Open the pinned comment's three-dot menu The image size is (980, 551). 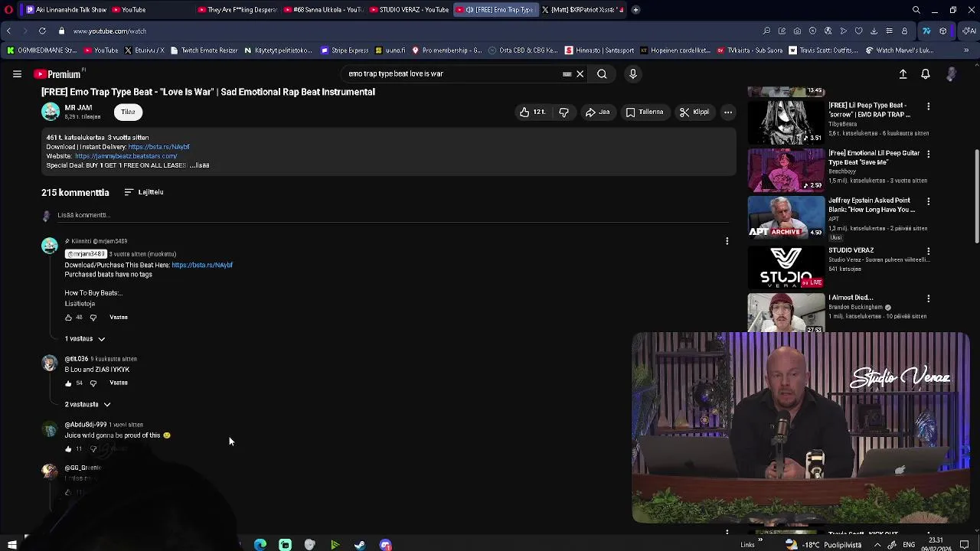tap(727, 241)
